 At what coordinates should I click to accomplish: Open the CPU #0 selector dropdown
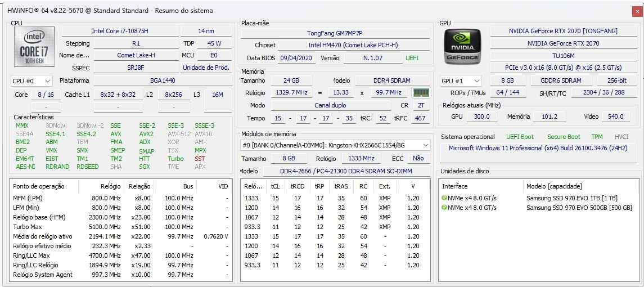pyautogui.click(x=31, y=81)
